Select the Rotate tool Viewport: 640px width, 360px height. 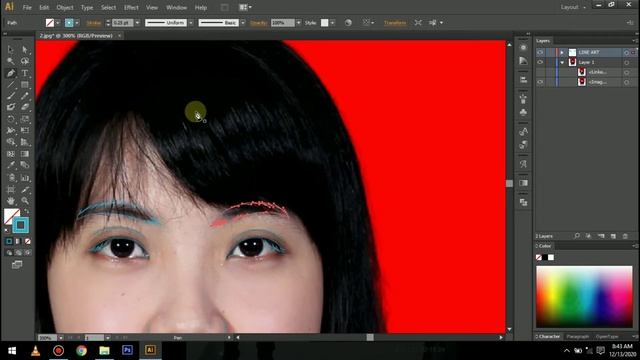coord(11,119)
